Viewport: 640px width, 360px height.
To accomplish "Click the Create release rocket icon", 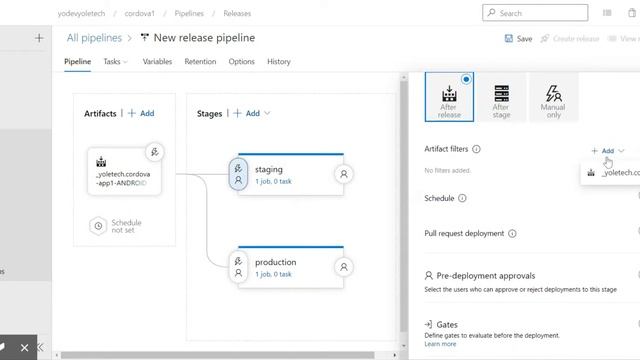I will point(545,38).
